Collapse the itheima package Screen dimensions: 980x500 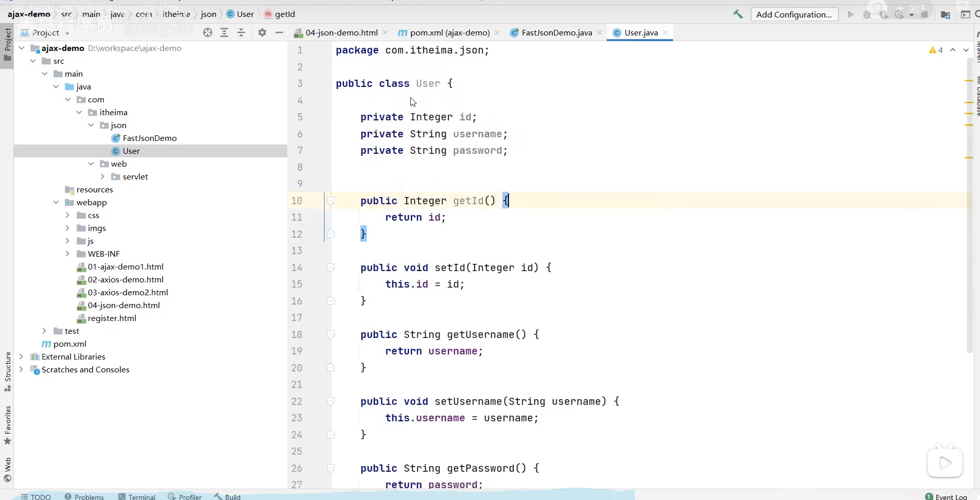[x=79, y=112]
